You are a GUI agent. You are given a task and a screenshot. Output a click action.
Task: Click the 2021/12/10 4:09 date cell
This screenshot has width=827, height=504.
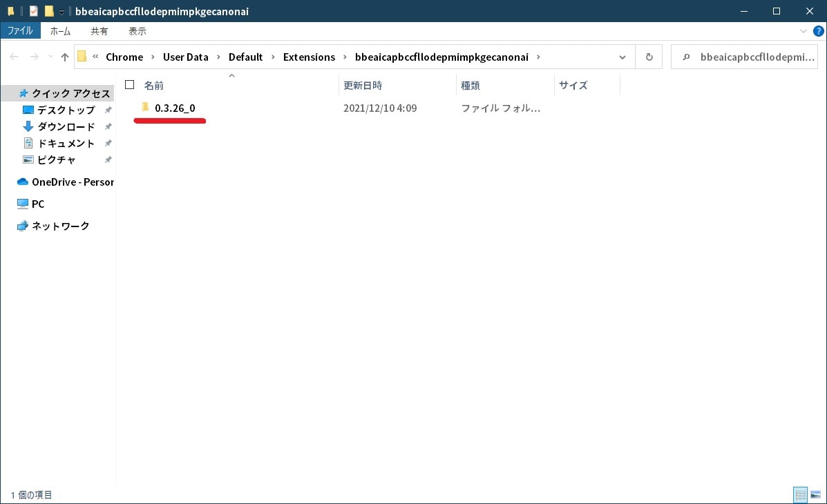tap(380, 108)
